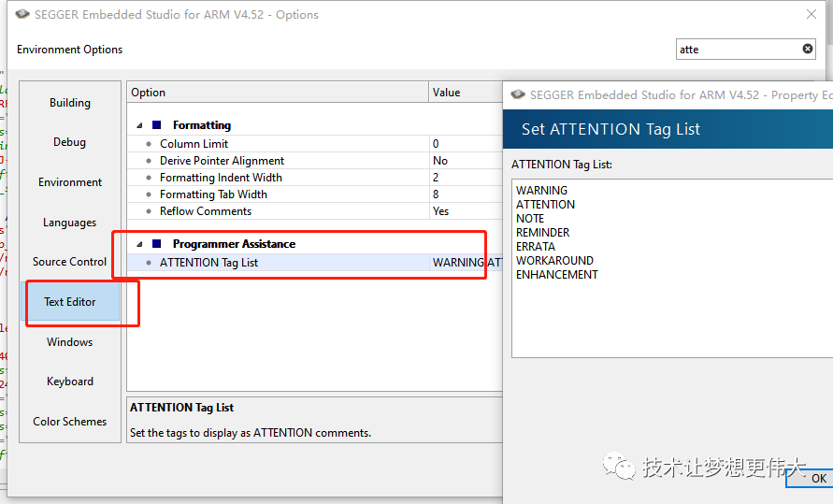This screenshot has width=833, height=504.
Task: Click the WARNING line in tag list
Action: click(x=541, y=190)
